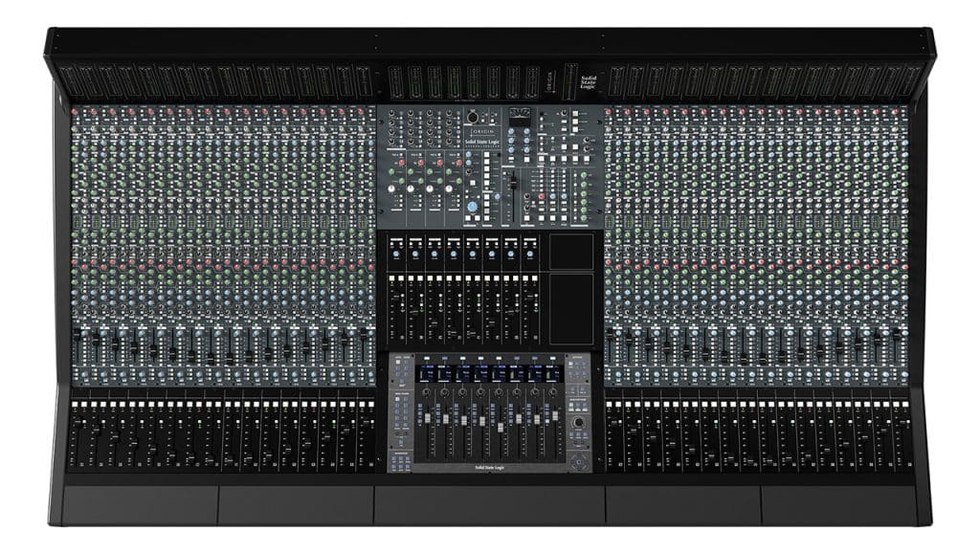Click the talkback XLR microphone input
The width and height of the screenshot is (980, 554).
coord(473,117)
